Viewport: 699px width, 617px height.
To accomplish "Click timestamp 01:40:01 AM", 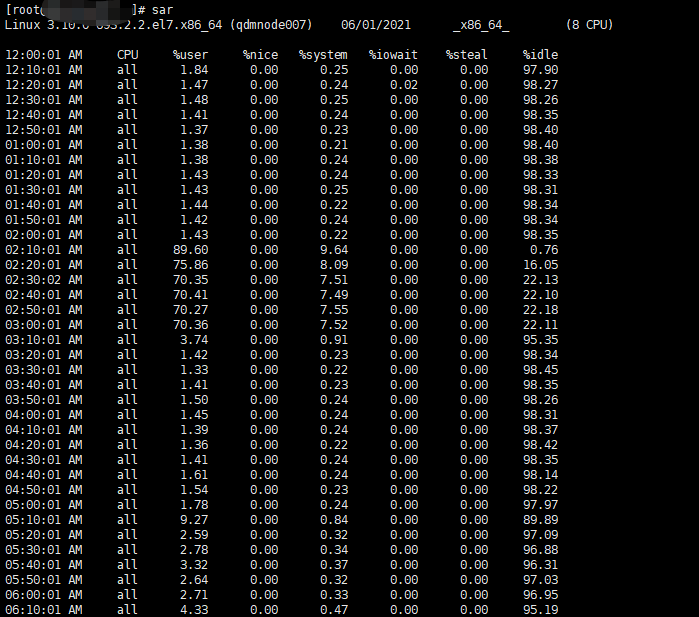I will 44,205.
